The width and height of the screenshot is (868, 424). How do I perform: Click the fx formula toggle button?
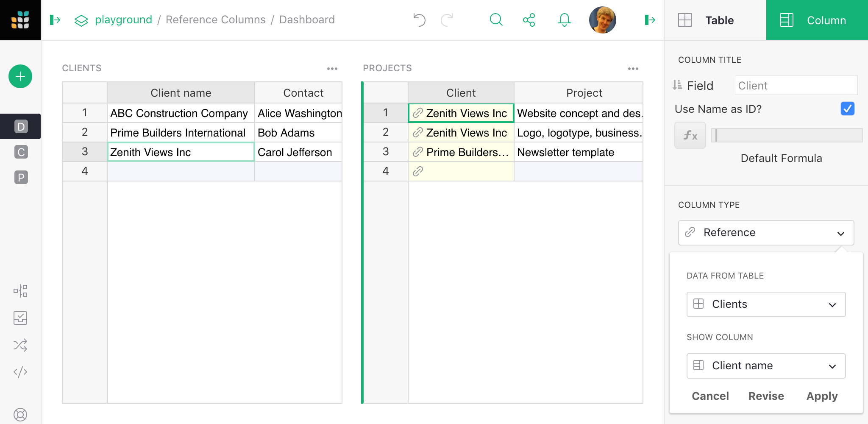(x=690, y=135)
